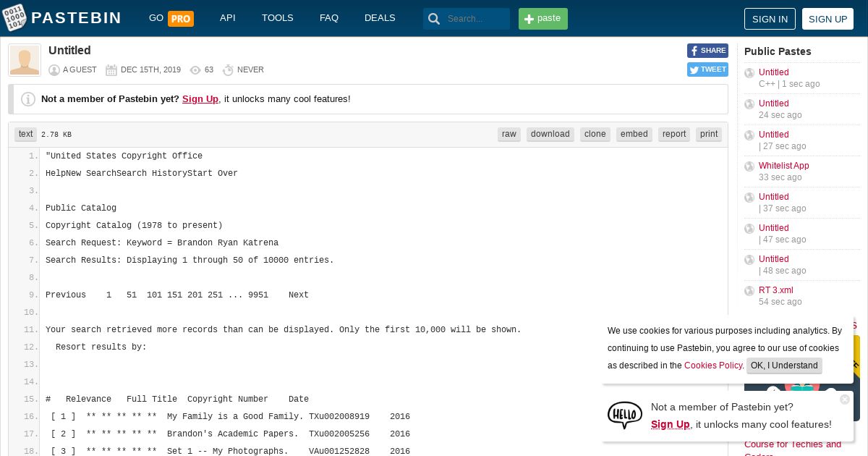This screenshot has width=868, height=456.
Task: Click the SIGN UP button
Action: click(827, 19)
